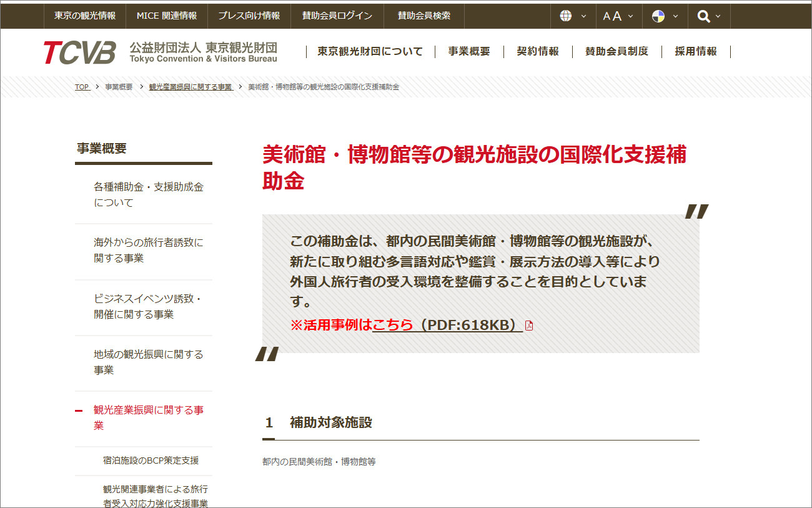This screenshot has width=812, height=508.
Task: Click the text 都内の民間美術館・博物館等
Action: coord(319,462)
